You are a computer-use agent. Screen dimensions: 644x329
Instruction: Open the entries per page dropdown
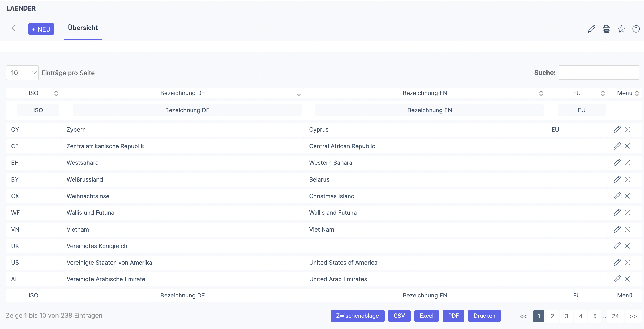(x=22, y=73)
